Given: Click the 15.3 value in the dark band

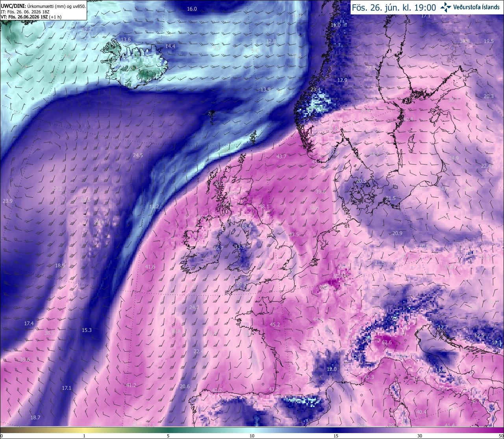Looking at the screenshot, I should pos(87,330).
